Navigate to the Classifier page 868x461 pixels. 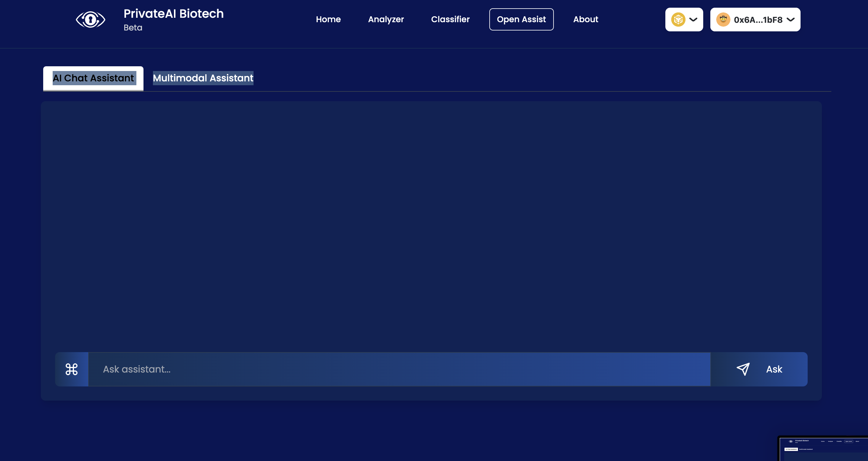pos(450,20)
